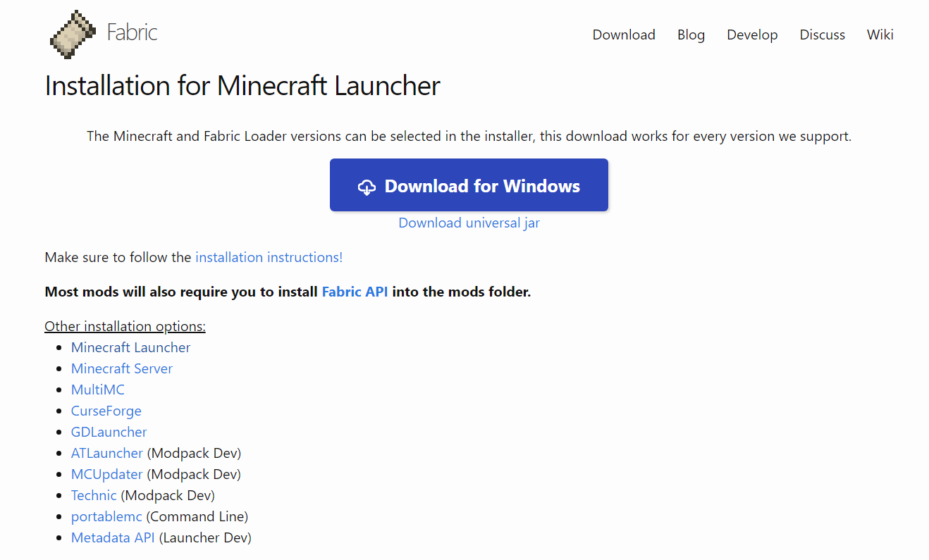Open the Metadata API link
This screenshot has width=929, height=560.
pos(113,537)
